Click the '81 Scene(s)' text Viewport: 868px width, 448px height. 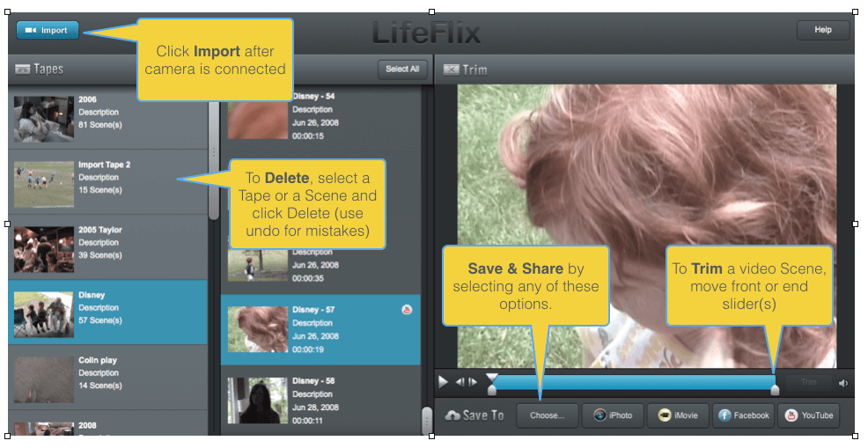[100, 125]
